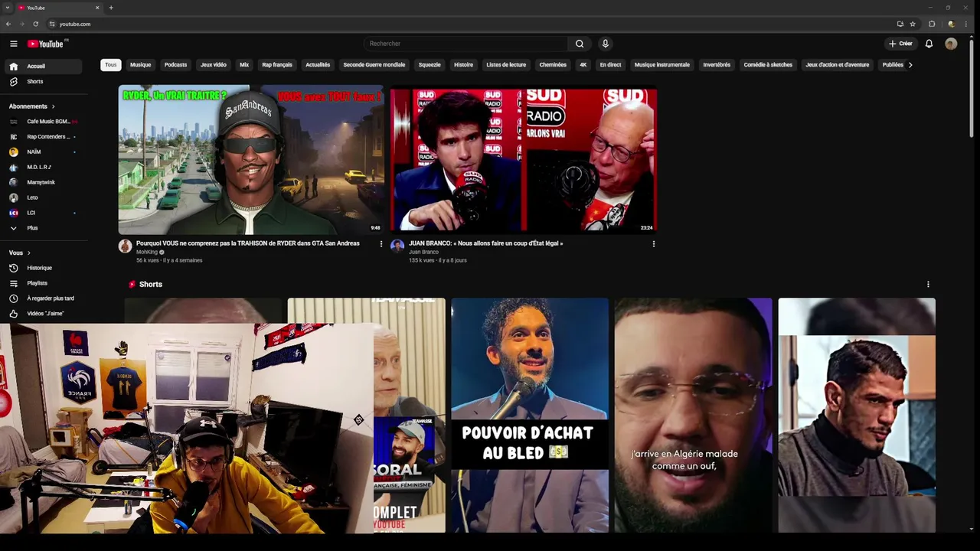Open the Juan Branco channel name link
Viewport: 980px width, 551px height.
tap(423, 252)
